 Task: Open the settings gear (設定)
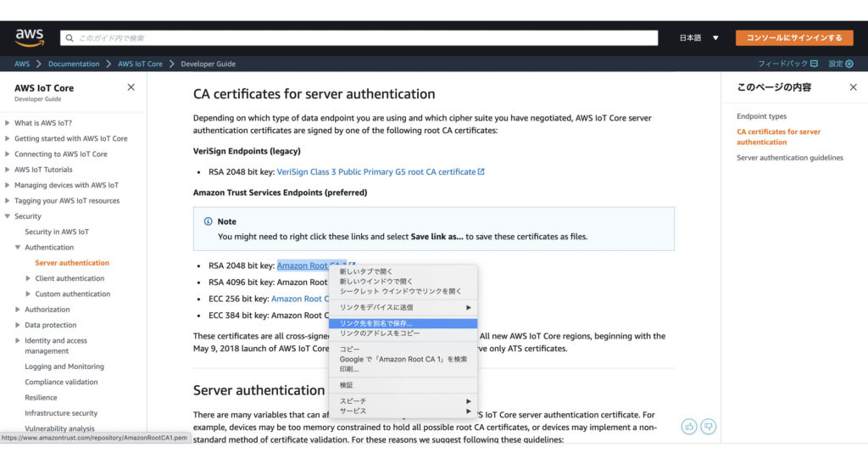tap(841, 64)
